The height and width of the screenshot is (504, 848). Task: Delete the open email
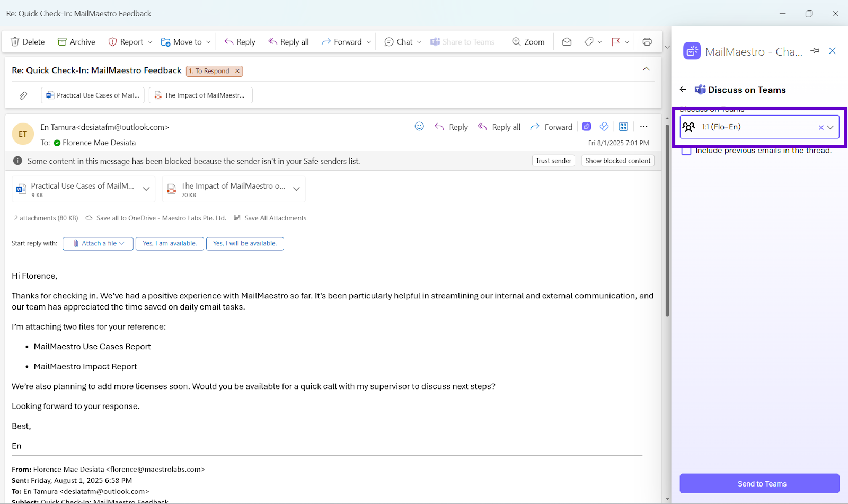point(28,42)
